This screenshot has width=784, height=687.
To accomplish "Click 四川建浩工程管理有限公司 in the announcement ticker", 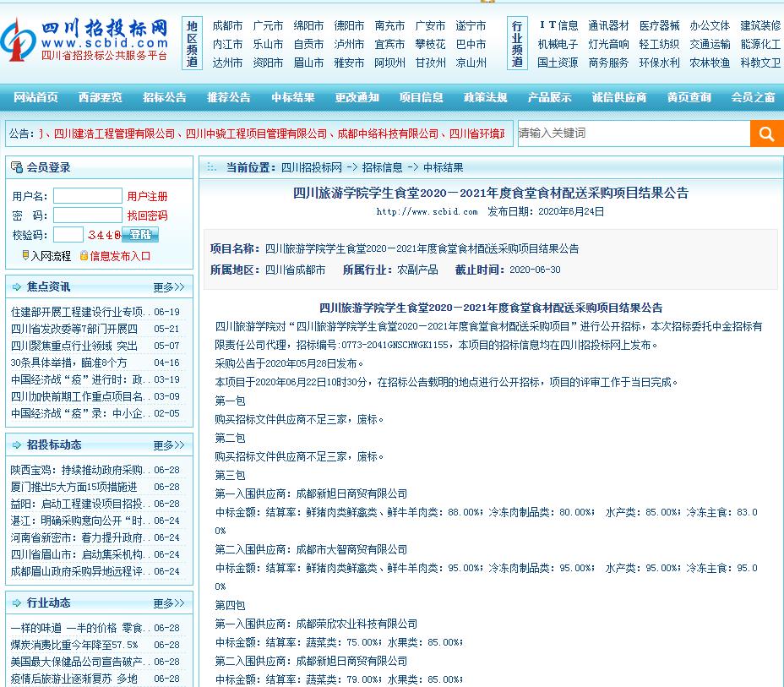I will point(115,134).
